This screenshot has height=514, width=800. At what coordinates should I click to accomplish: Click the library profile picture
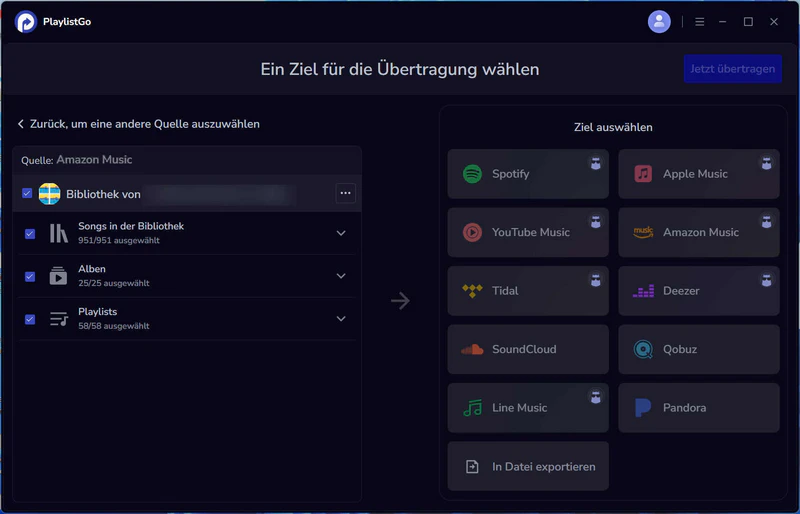pos(49,193)
